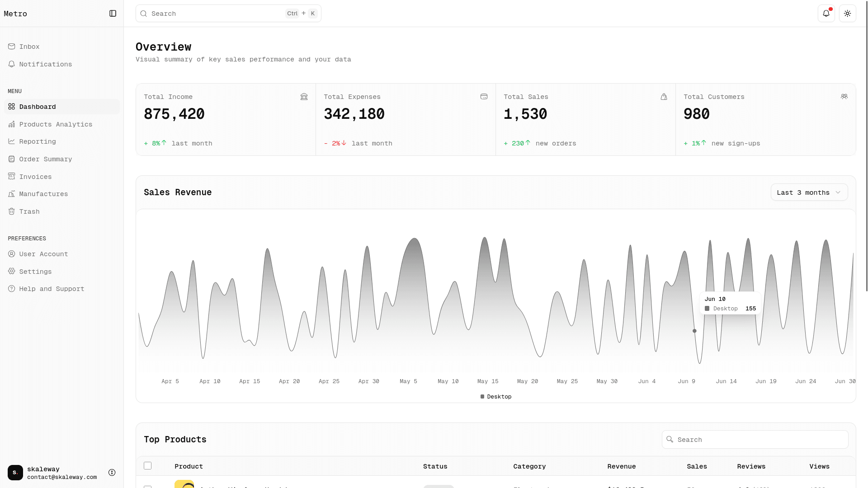Viewport: 868px width, 488px height.
Task: Open Products Analytics in the menu
Action: (56, 124)
